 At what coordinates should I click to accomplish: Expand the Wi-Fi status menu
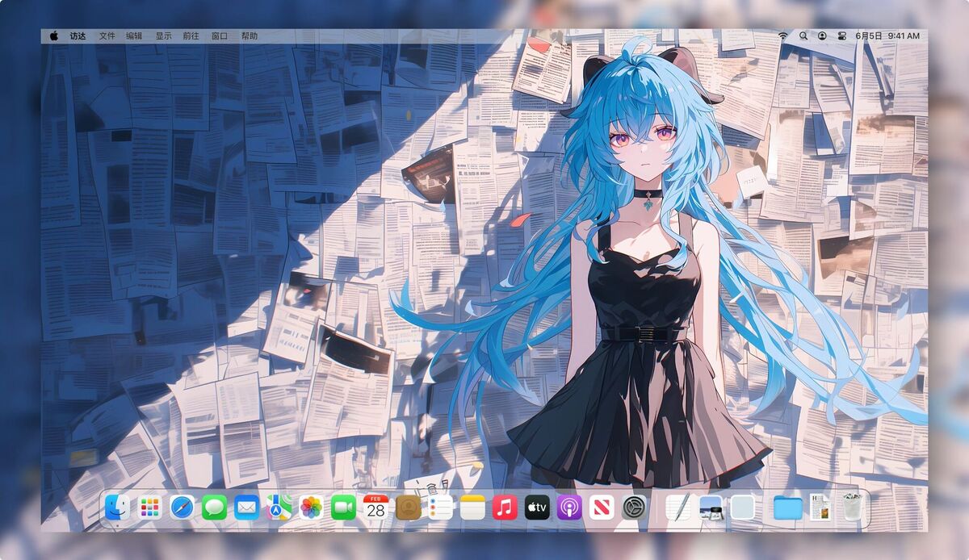782,36
